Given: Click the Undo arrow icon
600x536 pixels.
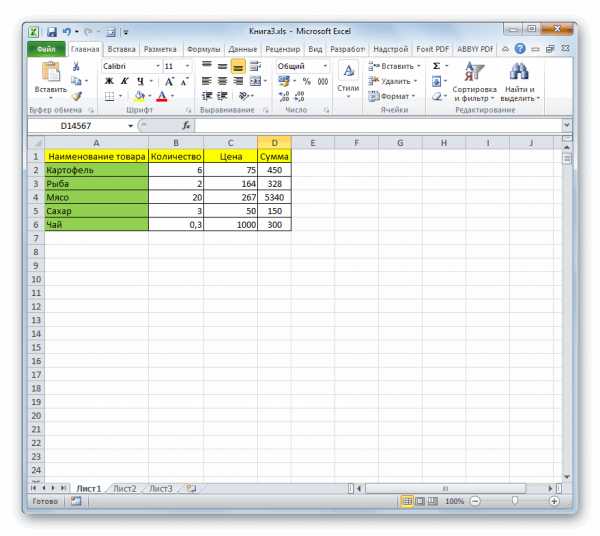Looking at the screenshot, I should click(x=67, y=31).
